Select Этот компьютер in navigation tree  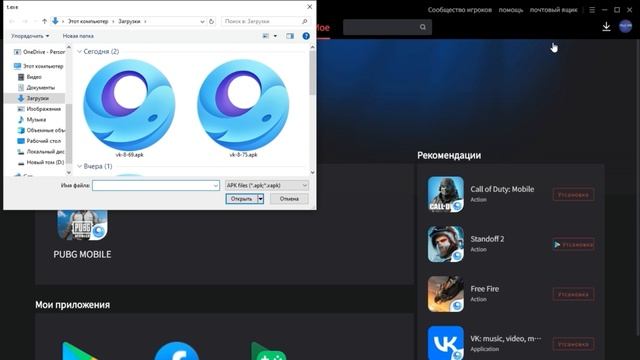point(38,66)
